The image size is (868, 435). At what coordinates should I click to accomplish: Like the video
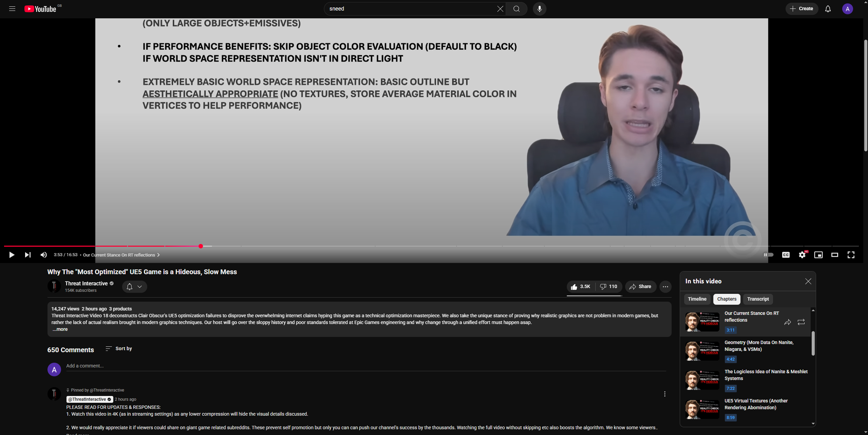click(x=581, y=287)
